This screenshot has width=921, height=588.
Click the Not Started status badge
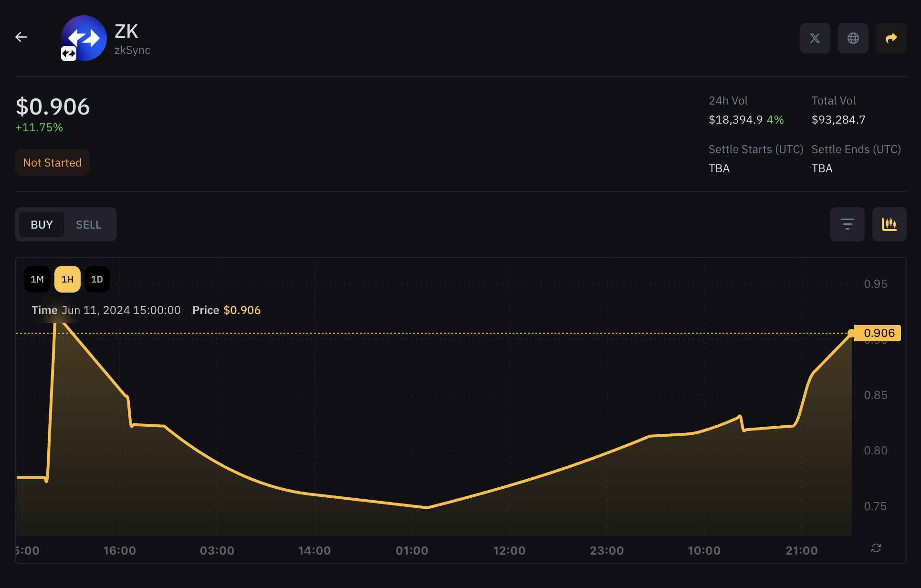pyautogui.click(x=52, y=162)
